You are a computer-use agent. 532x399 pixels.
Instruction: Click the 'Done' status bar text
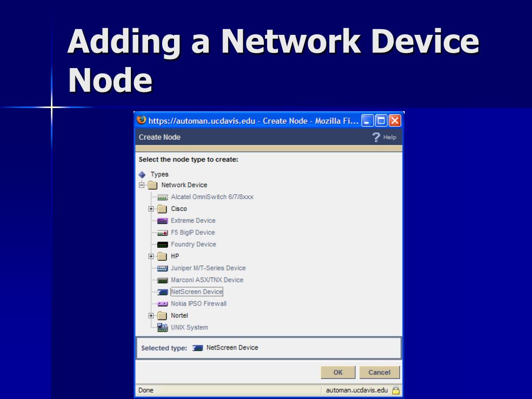pos(146,390)
